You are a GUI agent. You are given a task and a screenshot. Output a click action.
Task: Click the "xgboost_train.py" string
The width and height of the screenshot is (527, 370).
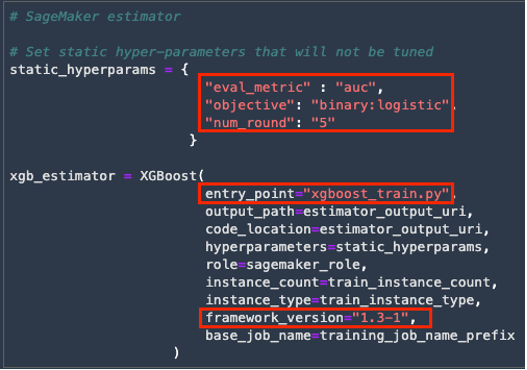(x=376, y=194)
